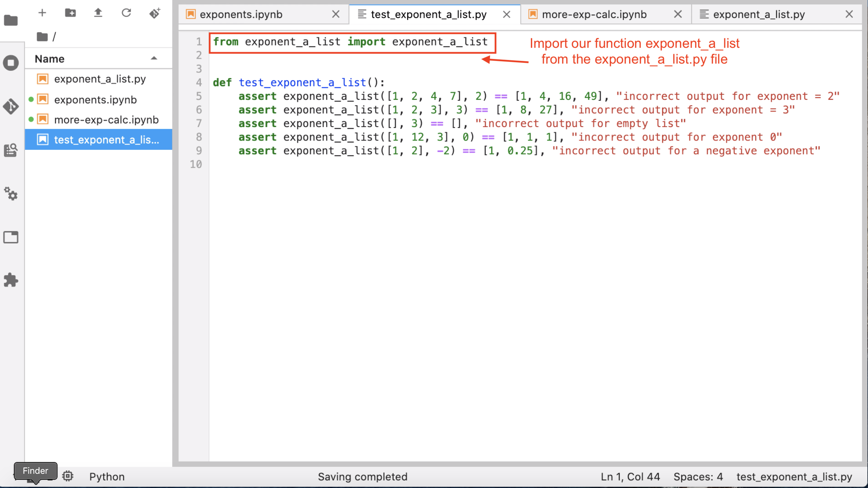The image size is (868, 488).
Task: Click the Git clone icon in toolbar
Action: [x=155, y=13]
